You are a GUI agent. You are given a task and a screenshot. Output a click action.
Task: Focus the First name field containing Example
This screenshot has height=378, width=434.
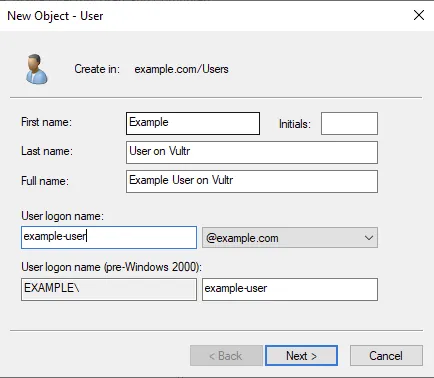(193, 123)
